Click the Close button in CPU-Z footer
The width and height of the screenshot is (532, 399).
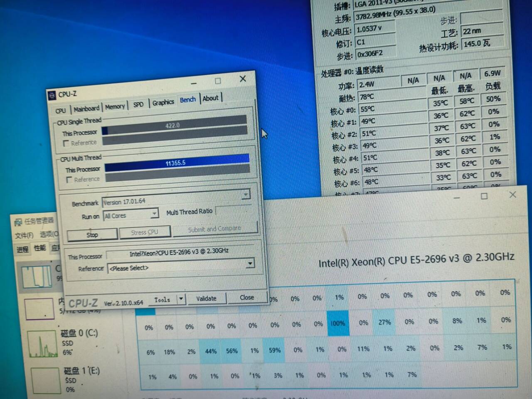click(246, 298)
